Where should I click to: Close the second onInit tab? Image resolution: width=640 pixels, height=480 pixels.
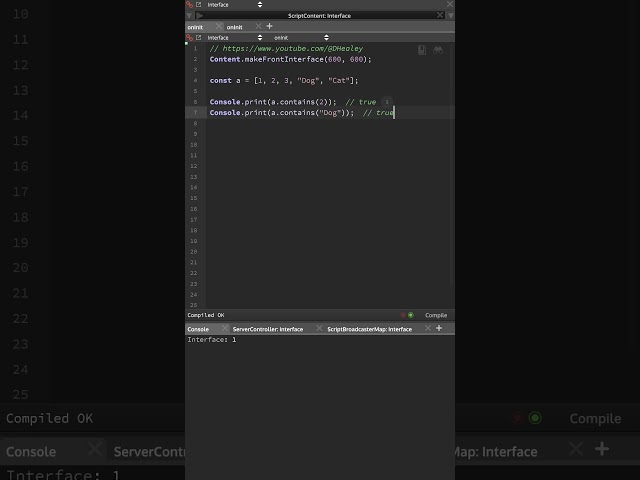pos(258,26)
